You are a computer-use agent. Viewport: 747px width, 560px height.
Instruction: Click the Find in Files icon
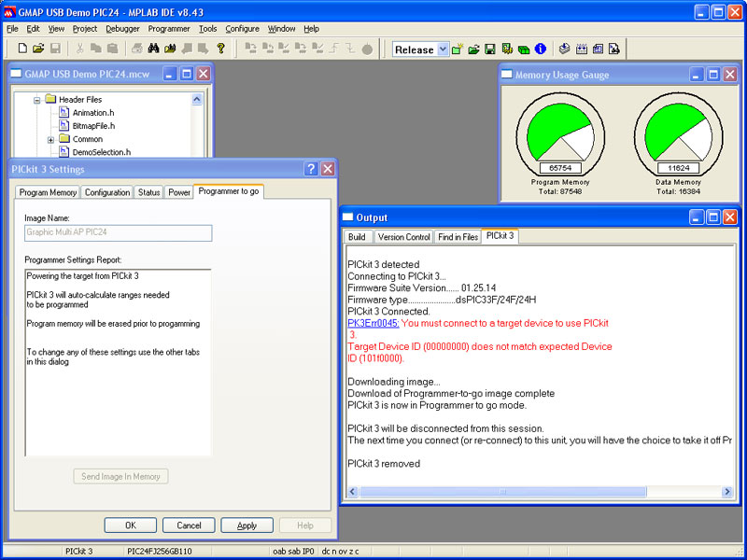point(170,49)
